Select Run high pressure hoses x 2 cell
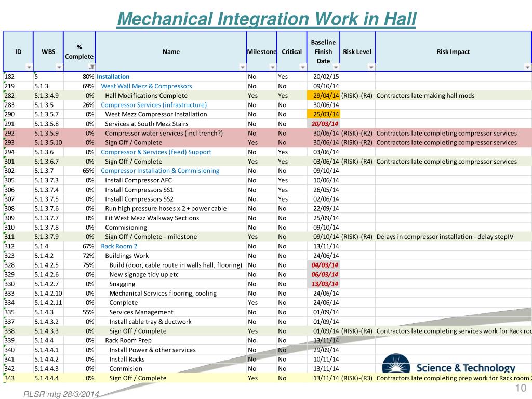 (171, 209)
